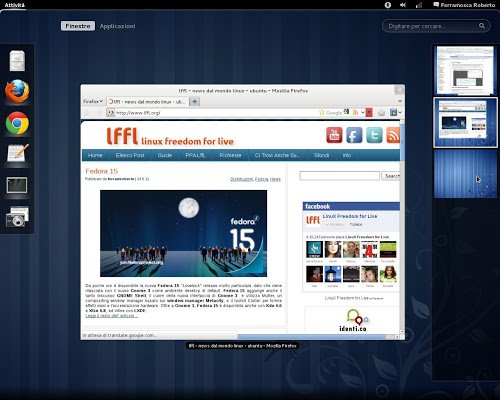Click the Facebook icon in lffl header
The image size is (500, 400).
click(x=354, y=135)
